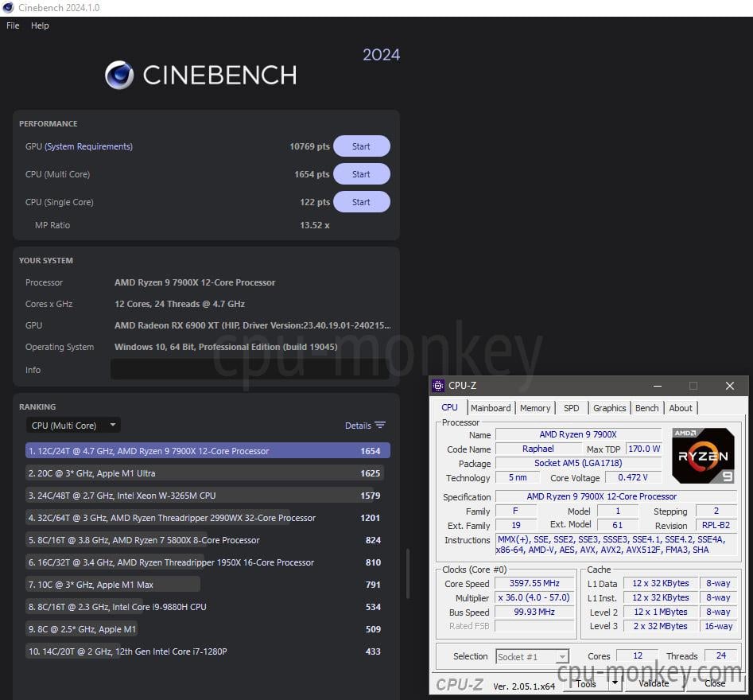The width and height of the screenshot is (753, 700).
Task: Click the Threads value 24 in CPU-Z
Action: click(721, 655)
